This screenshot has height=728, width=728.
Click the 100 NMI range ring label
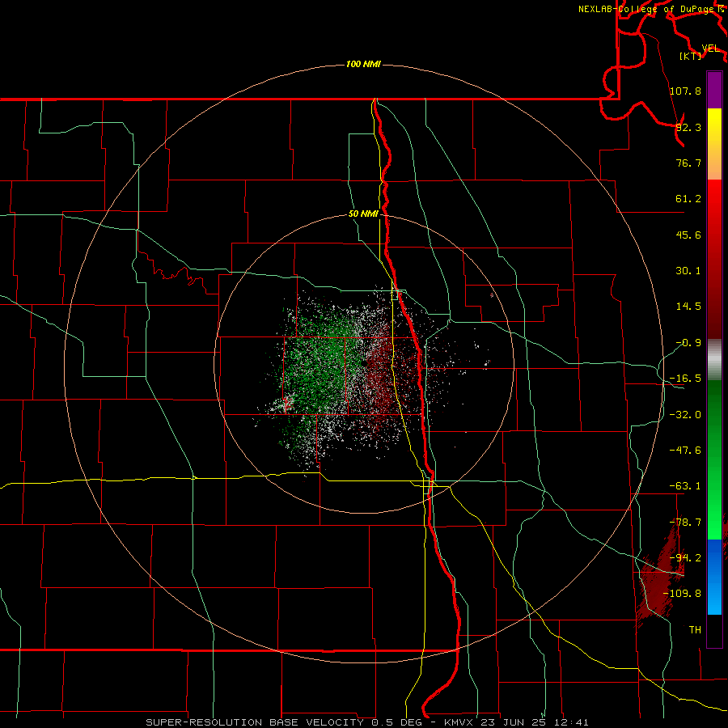click(363, 64)
